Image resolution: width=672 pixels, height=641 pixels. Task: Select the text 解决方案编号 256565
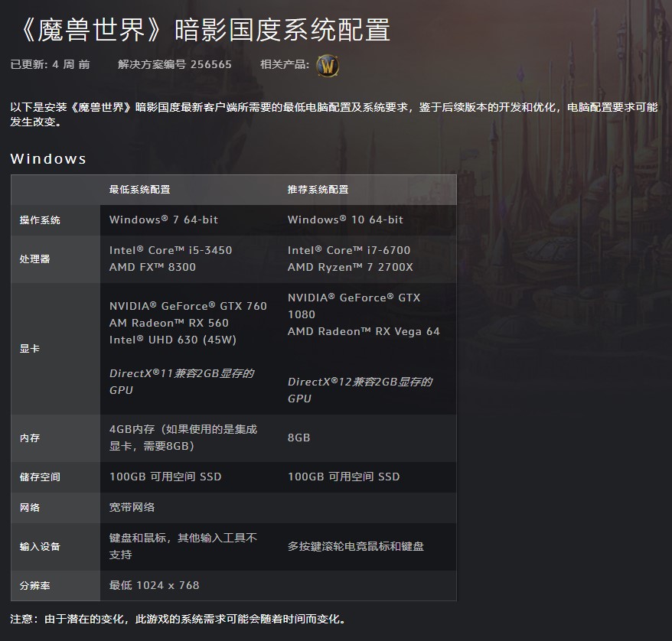175,64
